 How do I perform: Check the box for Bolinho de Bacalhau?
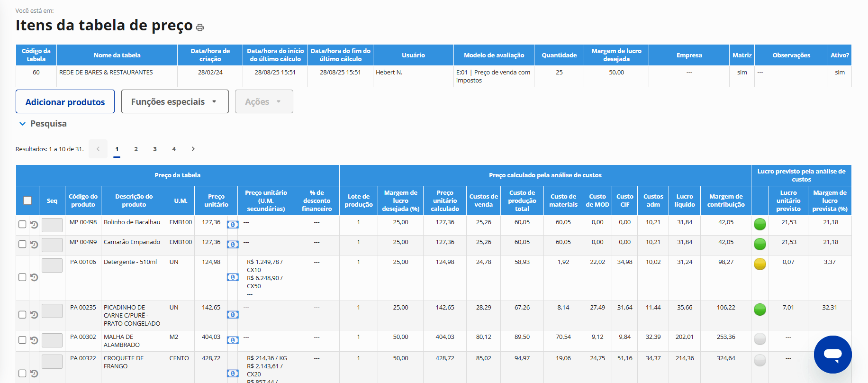tap(22, 224)
